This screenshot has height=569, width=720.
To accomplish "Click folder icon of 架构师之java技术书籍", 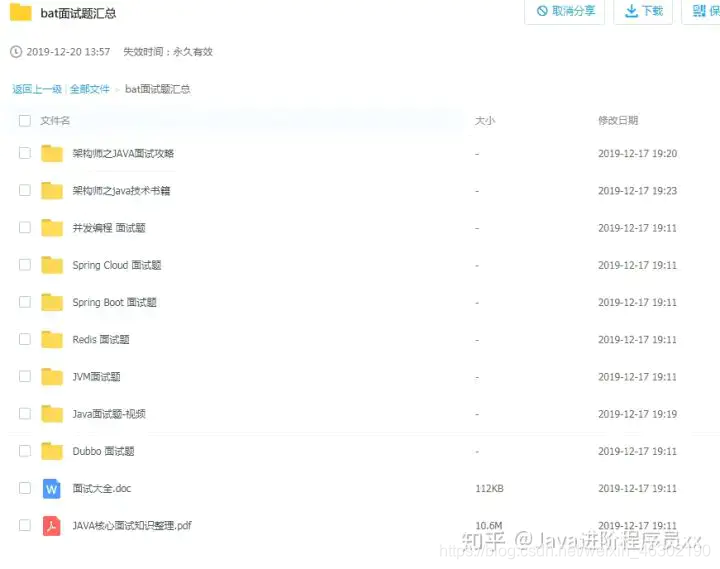I will 52,191.
